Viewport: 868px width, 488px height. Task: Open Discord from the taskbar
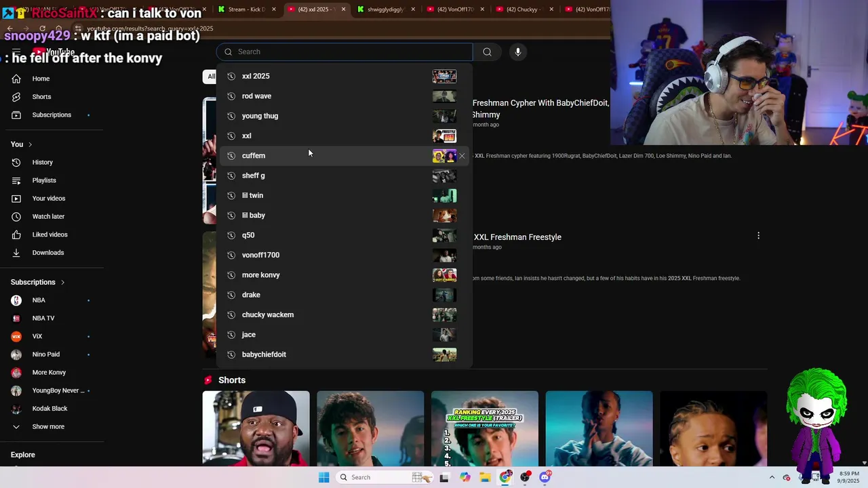(x=545, y=477)
